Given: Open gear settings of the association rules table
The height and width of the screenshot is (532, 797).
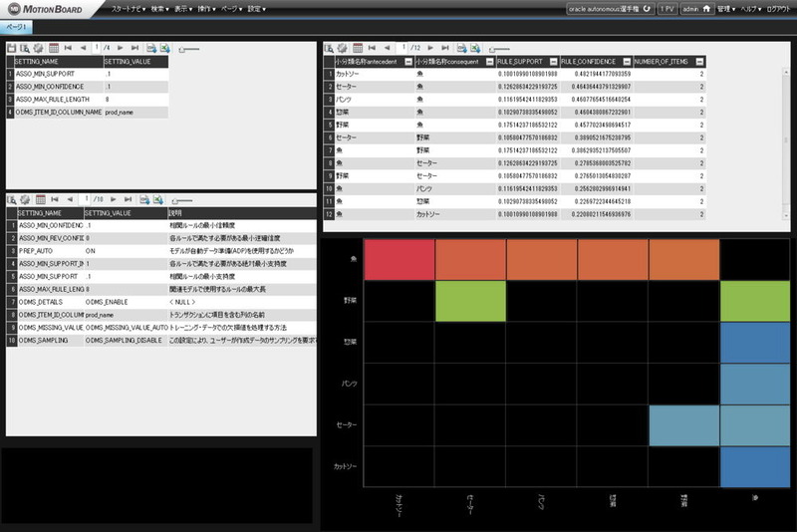Looking at the screenshot, I should click(343, 48).
